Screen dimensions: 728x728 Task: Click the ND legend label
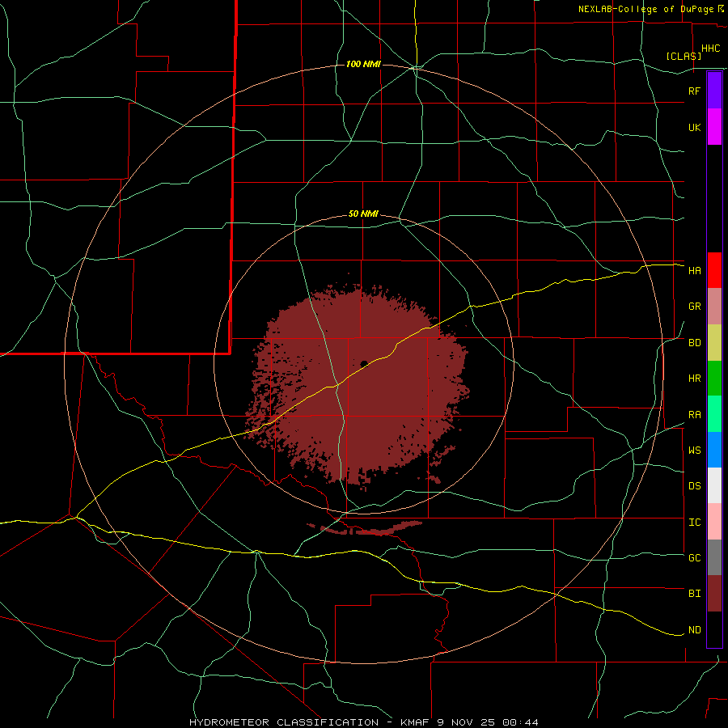pos(695,630)
